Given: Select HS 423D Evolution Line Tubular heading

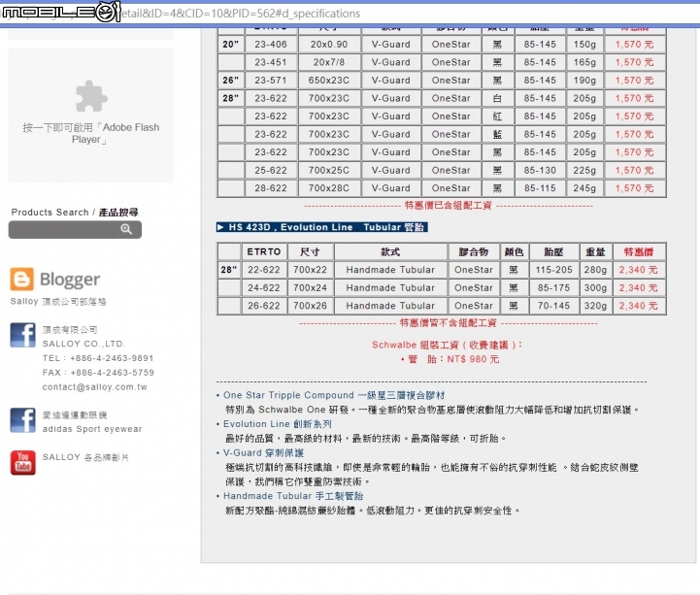Looking at the screenshot, I should click(322, 227).
